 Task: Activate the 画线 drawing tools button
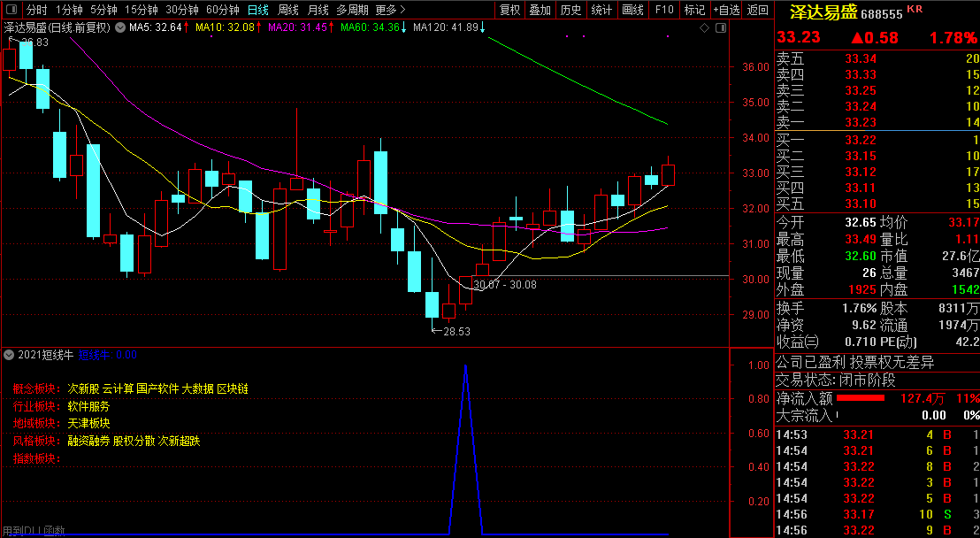coord(633,10)
